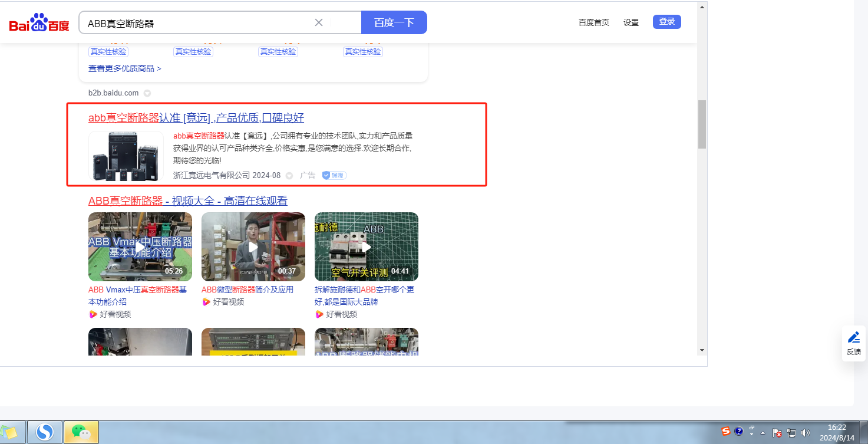868x444 pixels.
Task: Click the taskbar clock showing 16:22
Action: [x=837, y=433]
